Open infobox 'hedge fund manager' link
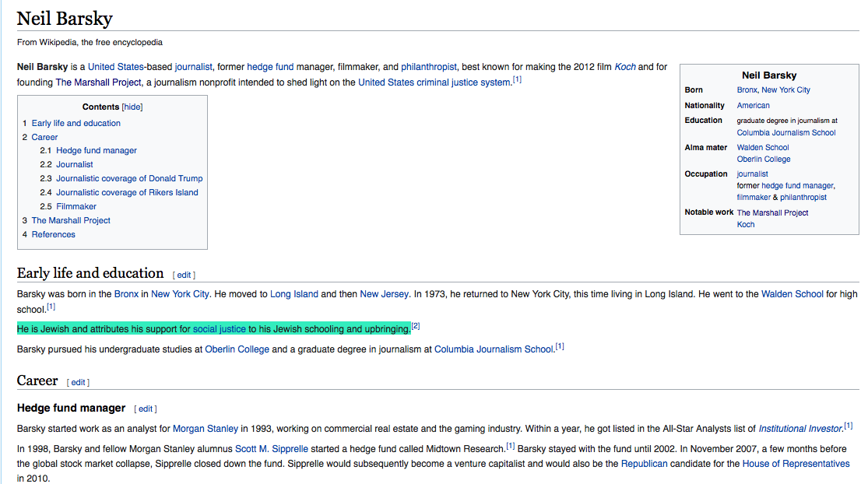 click(x=797, y=186)
